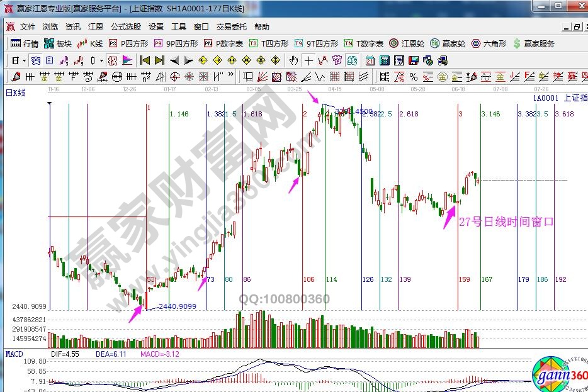Expand the 日 period dropdown arrow

click(x=24, y=61)
